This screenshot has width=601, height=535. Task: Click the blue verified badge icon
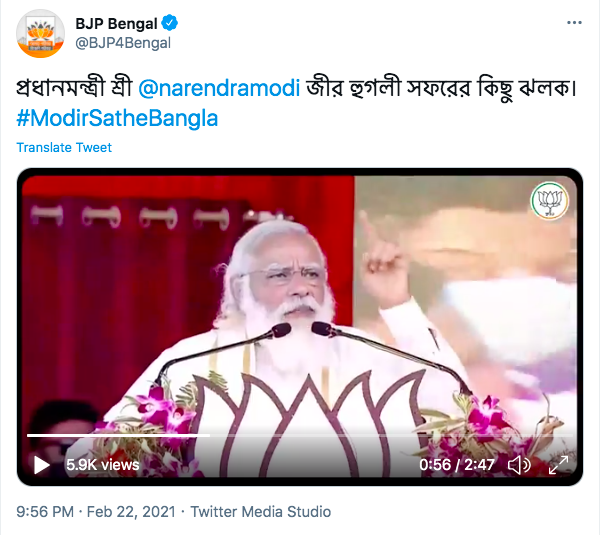coord(169,23)
